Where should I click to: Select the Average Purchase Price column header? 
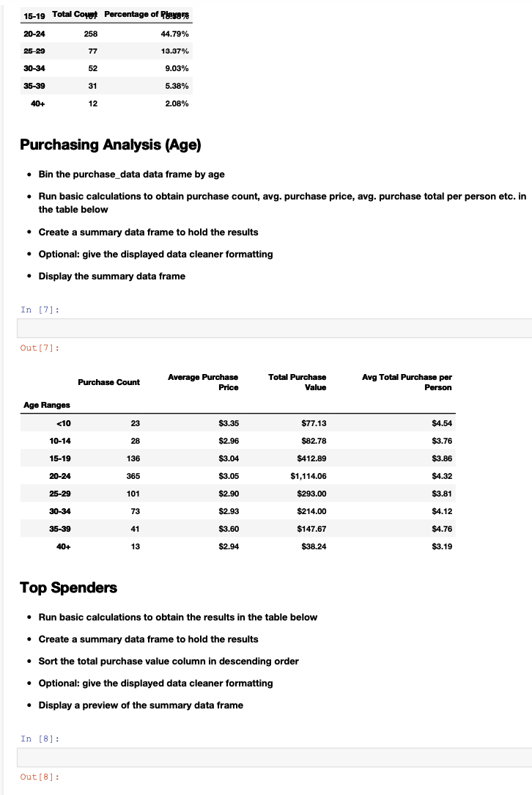click(203, 381)
